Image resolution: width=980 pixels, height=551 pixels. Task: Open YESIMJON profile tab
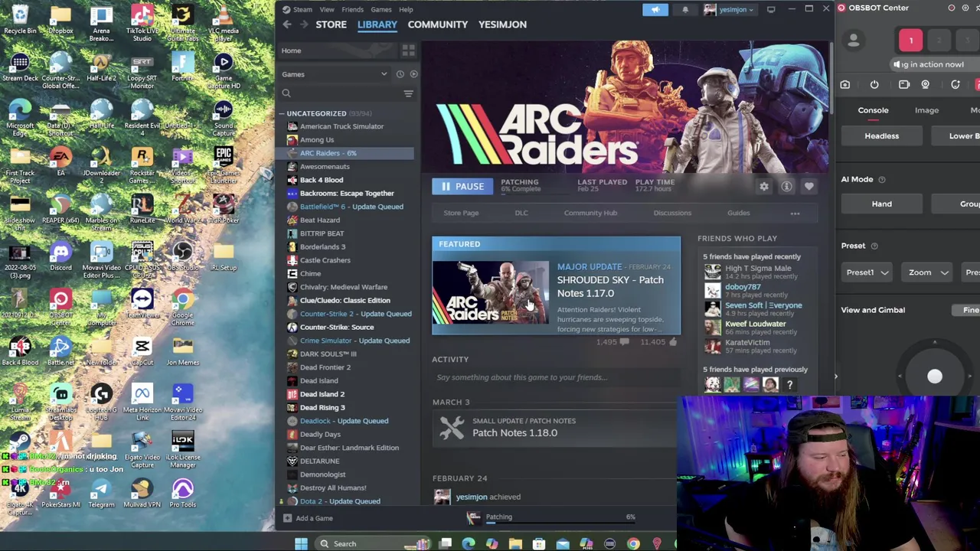click(x=502, y=24)
